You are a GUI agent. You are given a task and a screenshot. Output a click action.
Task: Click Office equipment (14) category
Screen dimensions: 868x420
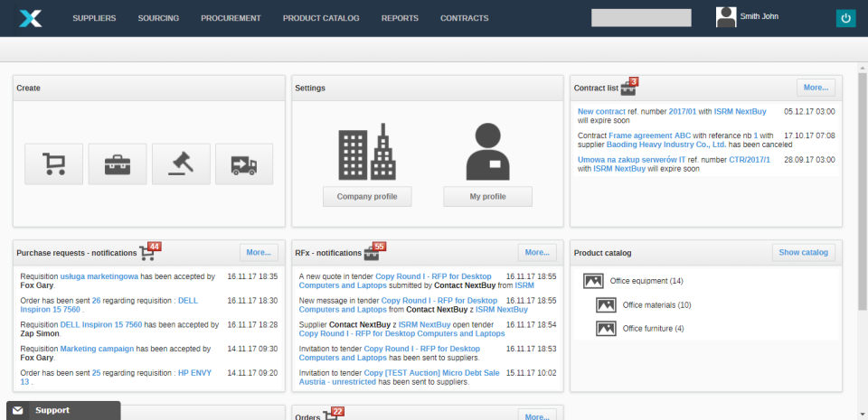point(646,281)
